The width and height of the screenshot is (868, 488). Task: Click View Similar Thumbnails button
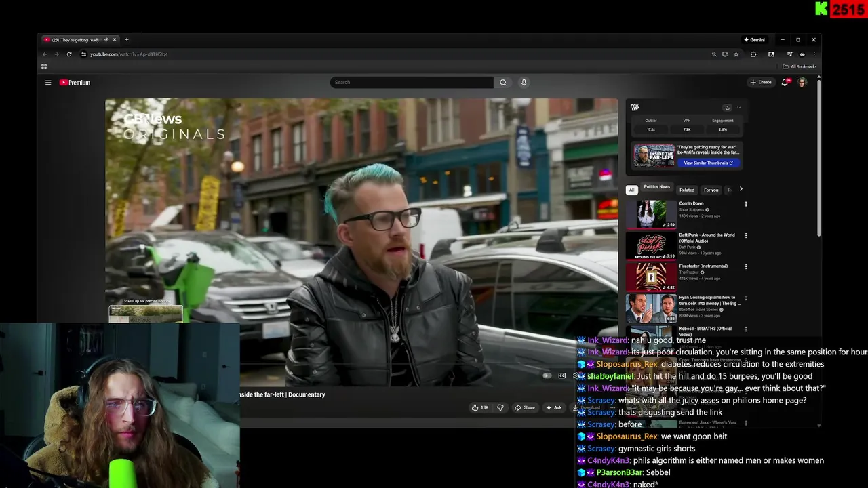click(708, 163)
